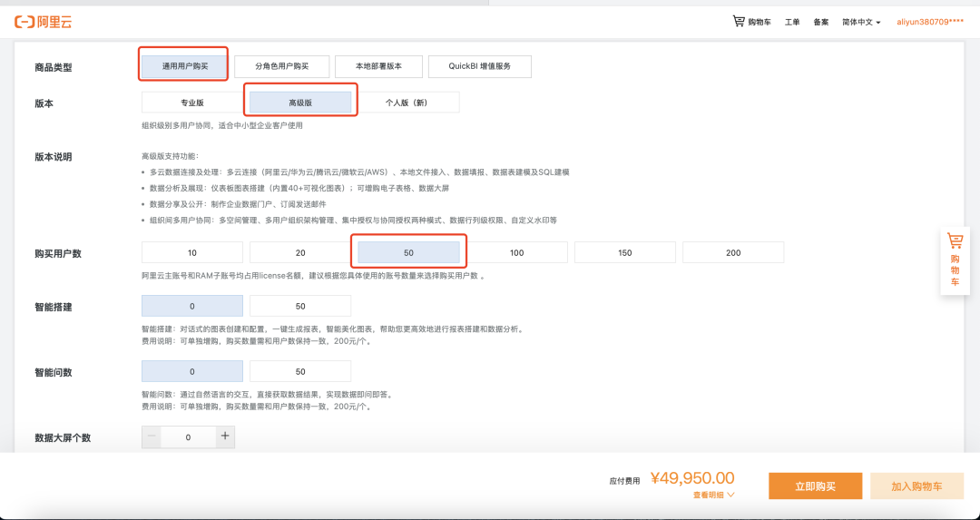980x520 pixels.
Task: Click the 数据大屏个数 quantity field
Action: (x=188, y=437)
